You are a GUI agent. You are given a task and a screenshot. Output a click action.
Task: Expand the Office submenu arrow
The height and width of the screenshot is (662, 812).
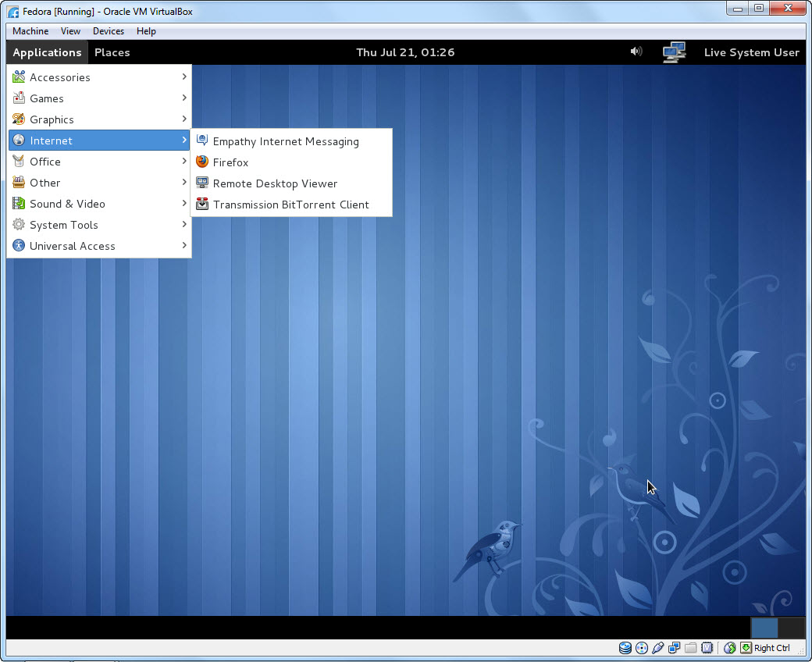point(183,162)
